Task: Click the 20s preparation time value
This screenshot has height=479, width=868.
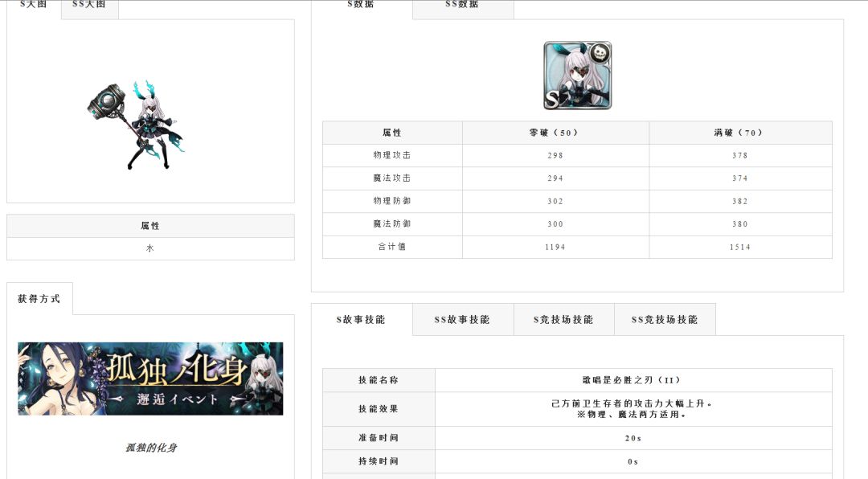Action: [x=633, y=438]
